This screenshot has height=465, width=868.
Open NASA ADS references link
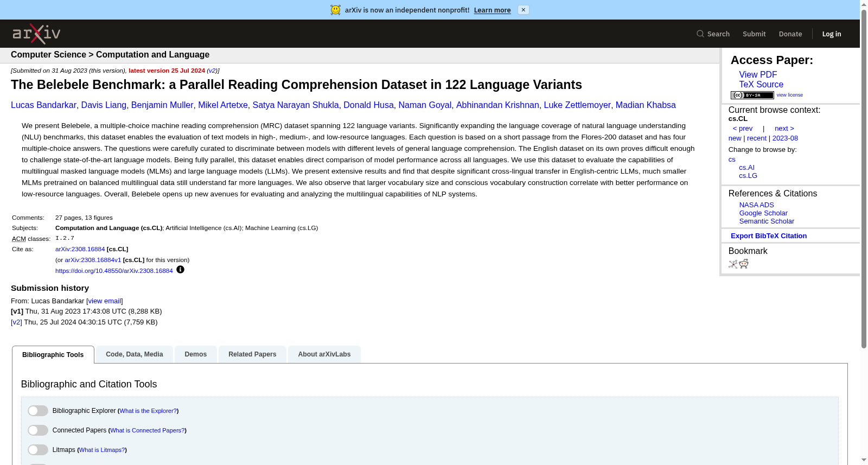click(x=756, y=205)
